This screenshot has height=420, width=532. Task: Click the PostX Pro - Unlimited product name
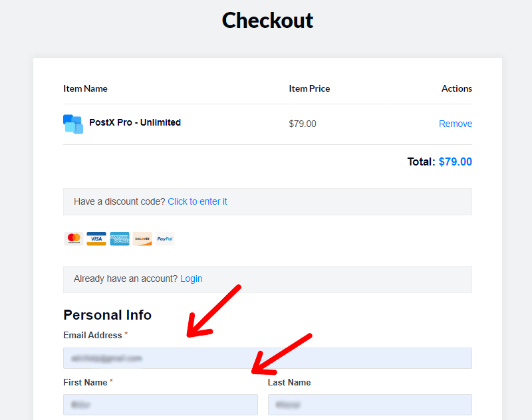click(x=135, y=122)
